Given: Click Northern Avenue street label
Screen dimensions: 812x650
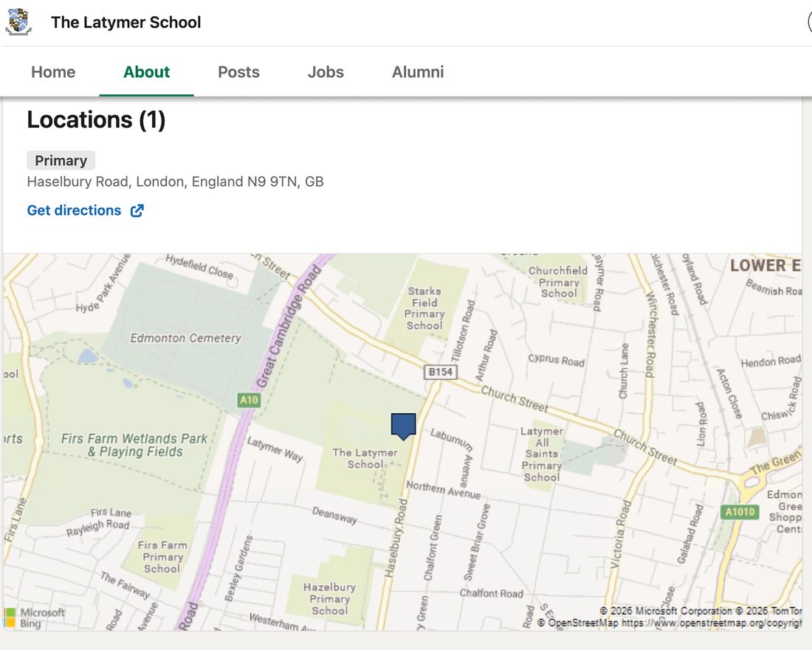Looking at the screenshot, I should click(444, 490).
